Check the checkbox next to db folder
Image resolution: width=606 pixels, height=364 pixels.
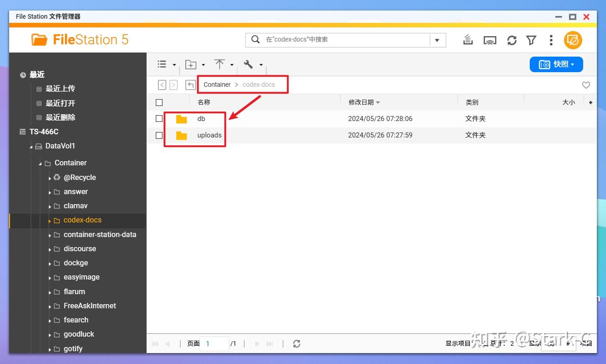tap(158, 118)
